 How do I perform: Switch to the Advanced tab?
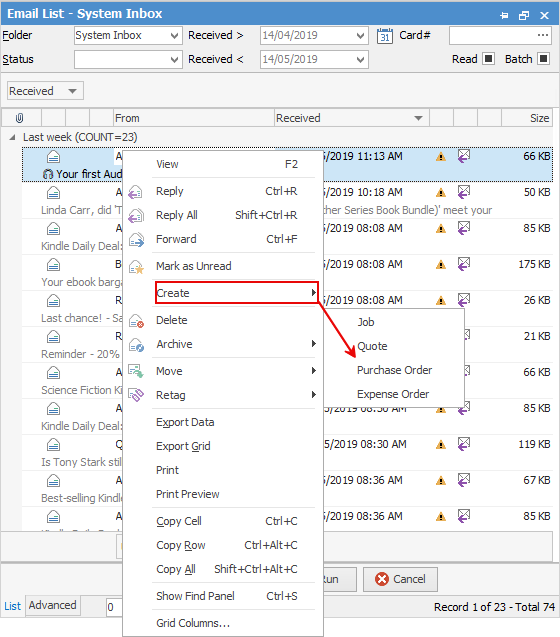pyautogui.click(x=52, y=605)
